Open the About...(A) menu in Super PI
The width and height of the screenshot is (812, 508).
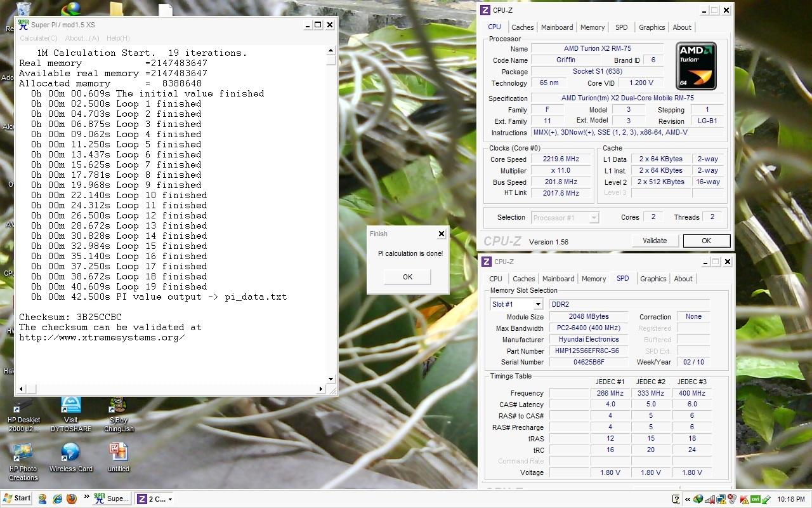[x=82, y=39]
